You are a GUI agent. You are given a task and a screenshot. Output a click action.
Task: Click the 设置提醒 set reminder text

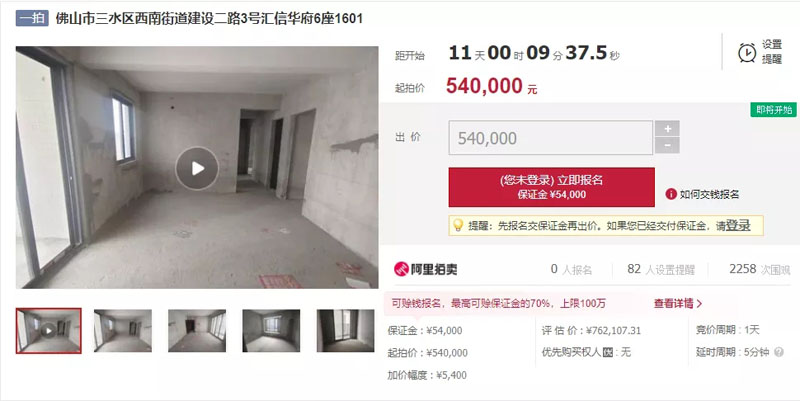(x=772, y=52)
